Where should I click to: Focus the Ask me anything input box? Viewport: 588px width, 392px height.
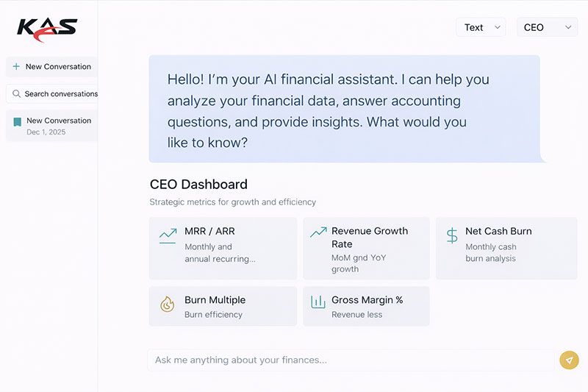coord(351,360)
